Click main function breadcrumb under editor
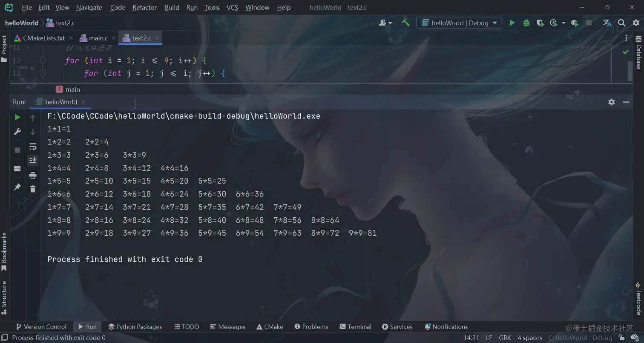Image resolution: width=644 pixels, height=343 pixels. (68, 89)
